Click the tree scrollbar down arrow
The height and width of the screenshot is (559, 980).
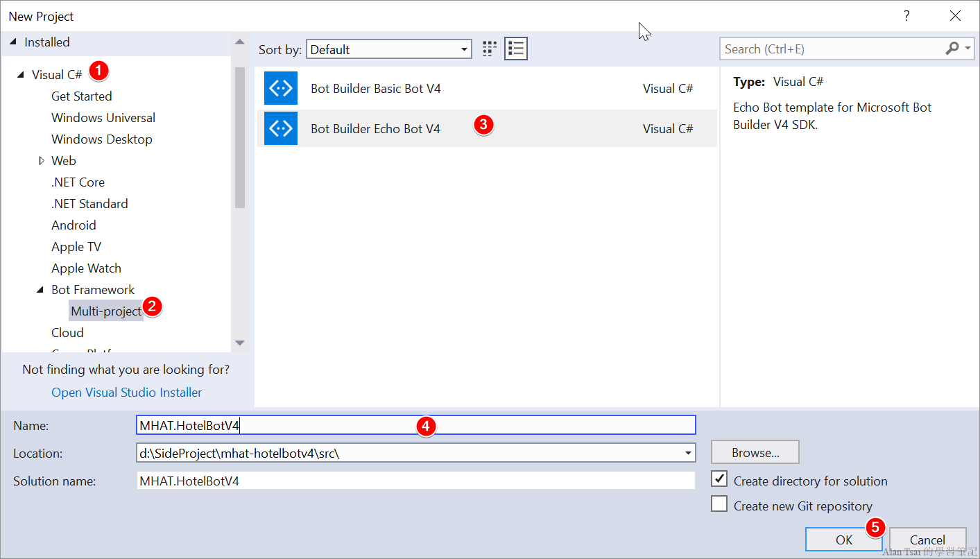[x=240, y=343]
